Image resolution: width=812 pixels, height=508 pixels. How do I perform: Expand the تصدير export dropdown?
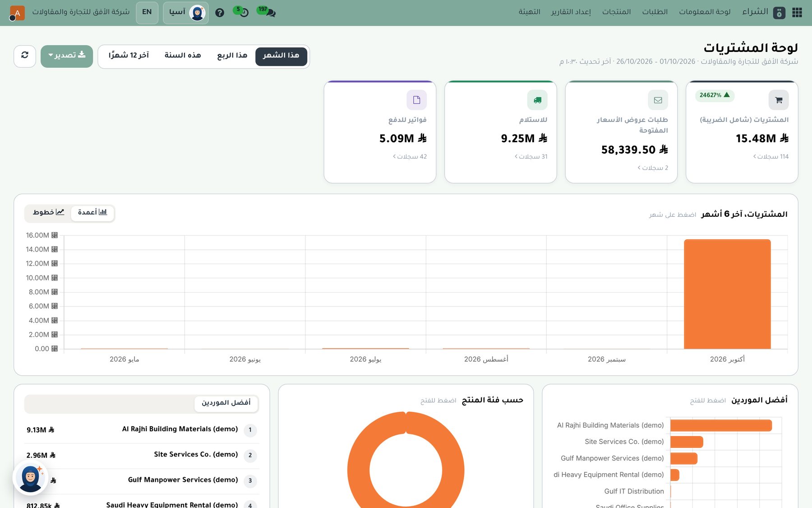[67, 56]
